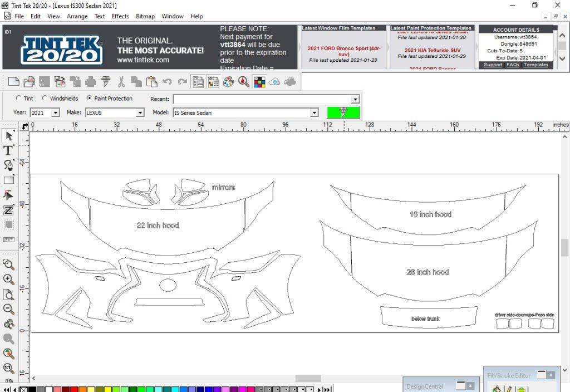Image resolution: width=570 pixels, height=392 pixels.
Task: Click the Zoom In magnifier tool
Action: [9, 280]
